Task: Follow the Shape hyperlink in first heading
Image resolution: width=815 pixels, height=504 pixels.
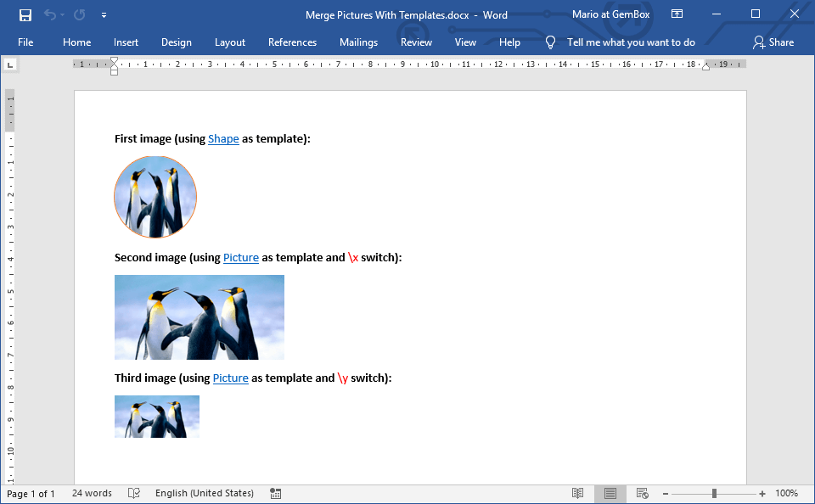Action: (223, 139)
